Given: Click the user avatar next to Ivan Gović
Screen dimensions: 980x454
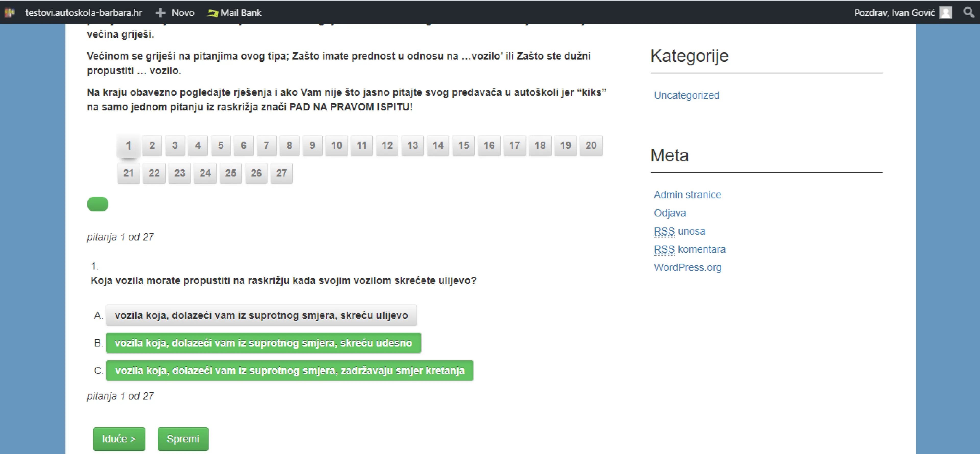Looking at the screenshot, I should coord(945,12).
